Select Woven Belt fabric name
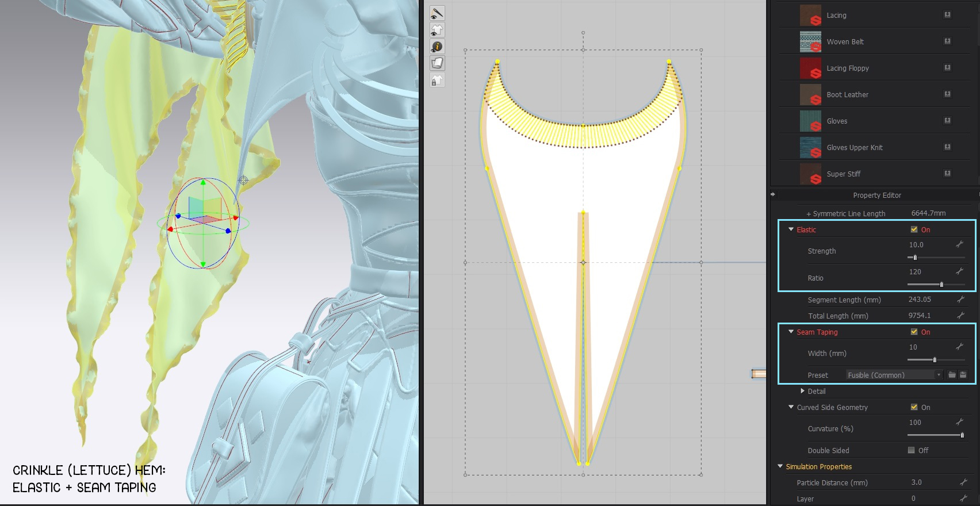Viewport: 980px width, 506px height. click(x=845, y=42)
